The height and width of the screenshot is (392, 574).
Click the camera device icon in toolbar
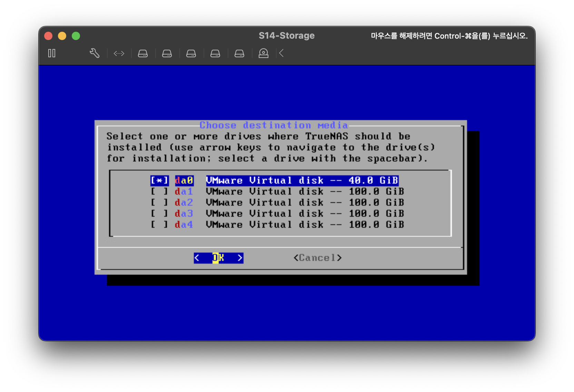pyautogui.click(x=264, y=53)
